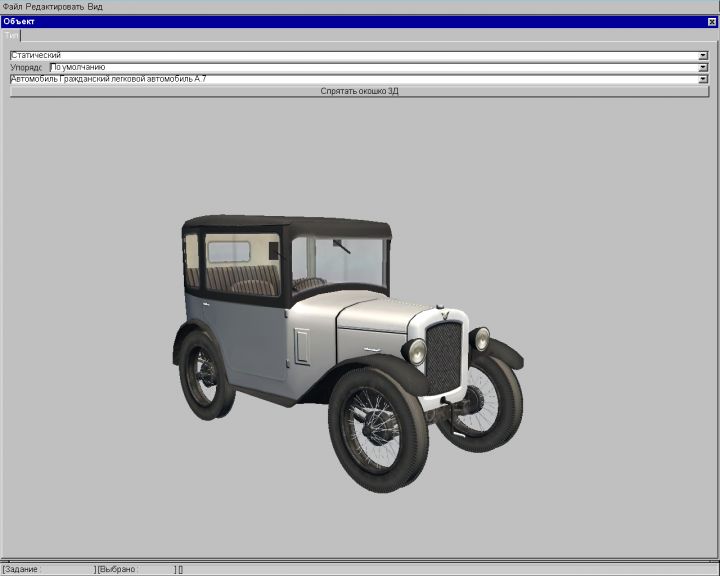Open the Вид menu

[x=95, y=6]
